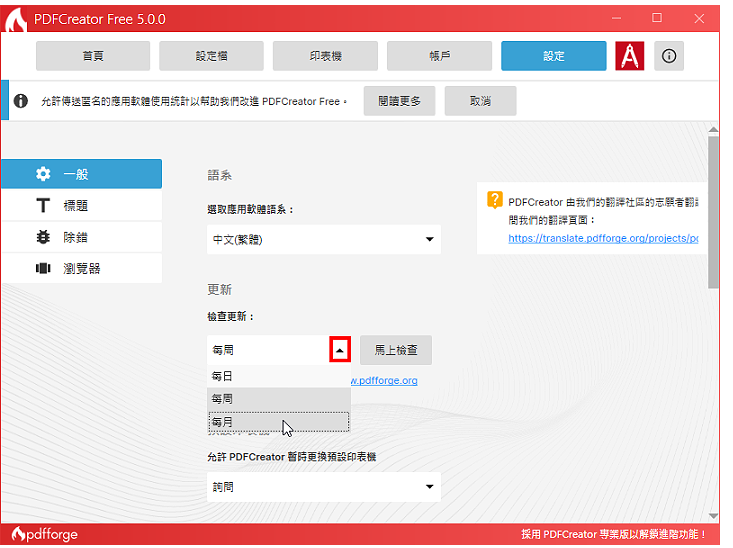Click the yellow question mark help icon
Image resolution: width=733 pixels, height=548 pixels.
[x=495, y=200]
